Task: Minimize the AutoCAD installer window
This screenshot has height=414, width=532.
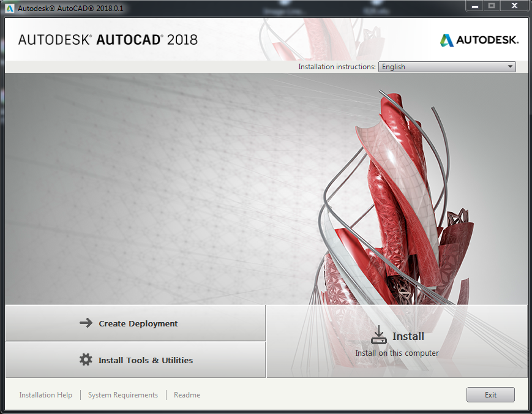Action: pyautogui.click(x=475, y=6)
